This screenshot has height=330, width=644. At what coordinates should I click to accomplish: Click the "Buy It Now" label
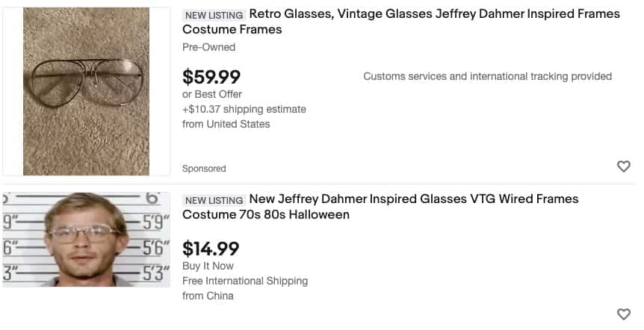[x=208, y=266]
